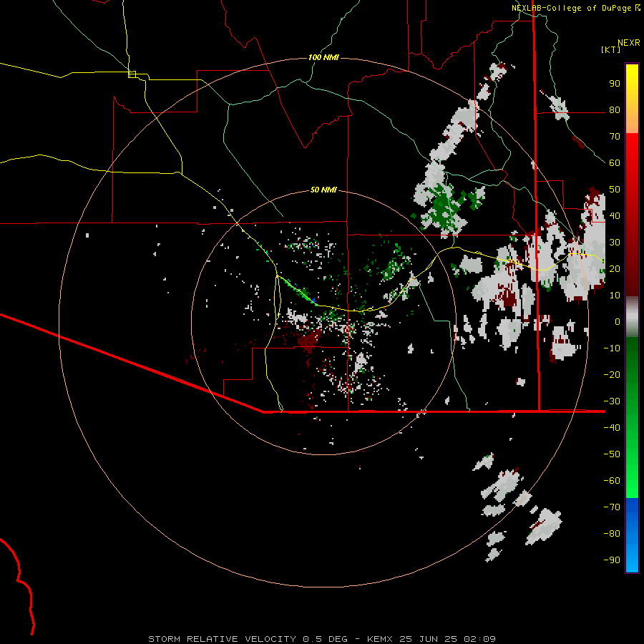644x644 pixels.
Task: Click the "25 JUN 25" date text
Action: click(428, 639)
